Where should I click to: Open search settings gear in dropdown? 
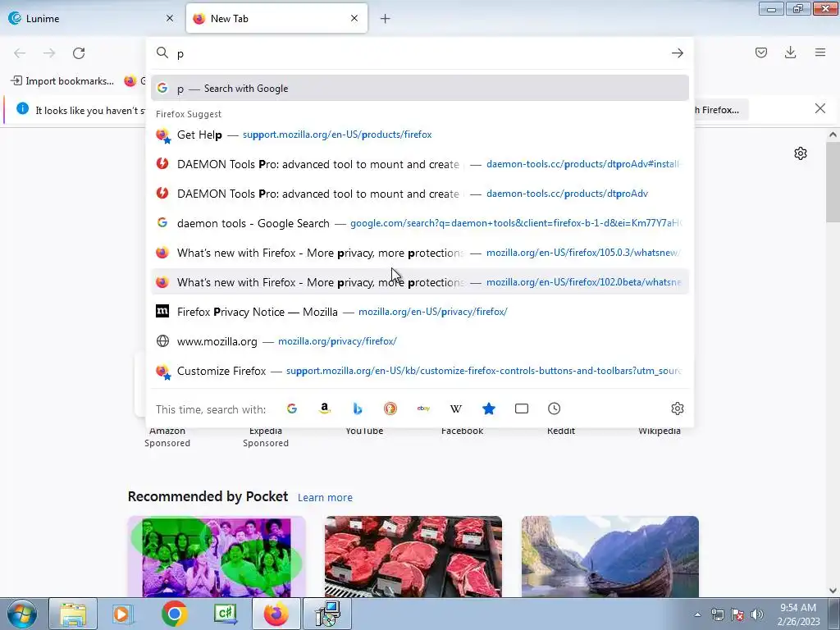pyautogui.click(x=677, y=409)
